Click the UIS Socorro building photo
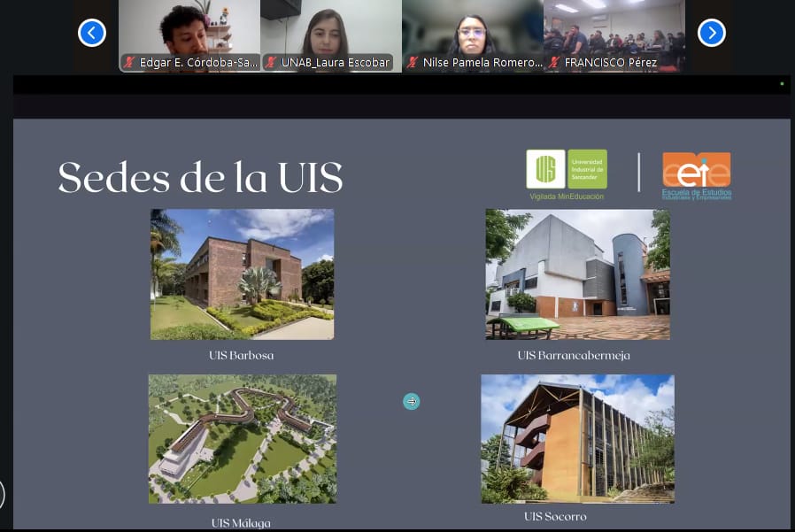Viewport: 795px width, 532px height. click(577, 439)
